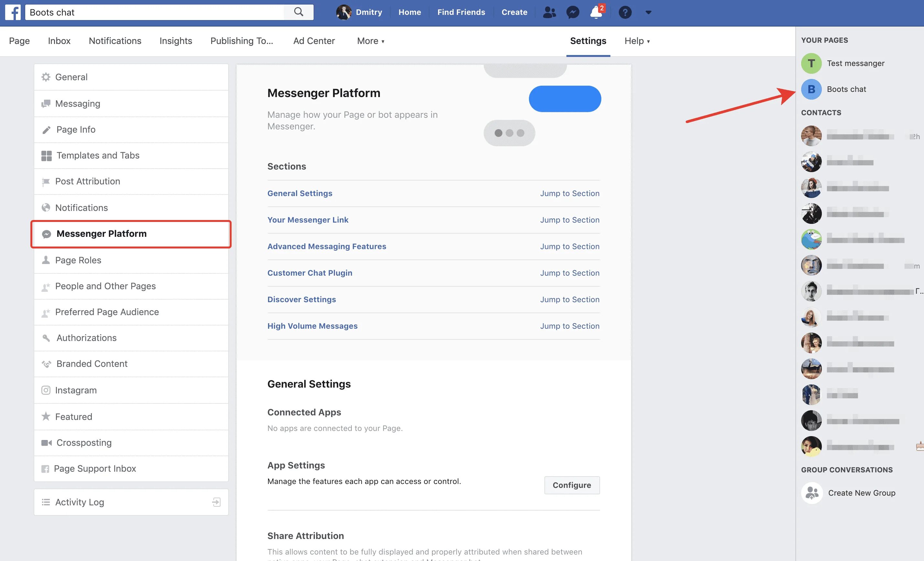Open the Insights tab

[x=176, y=41]
